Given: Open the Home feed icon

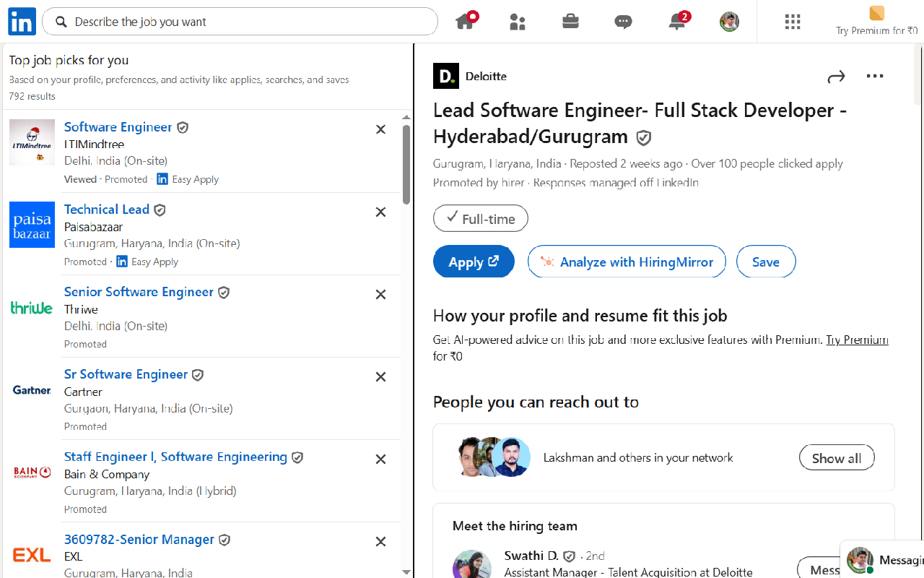Looking at the screenshot, I should pos(466,22).
